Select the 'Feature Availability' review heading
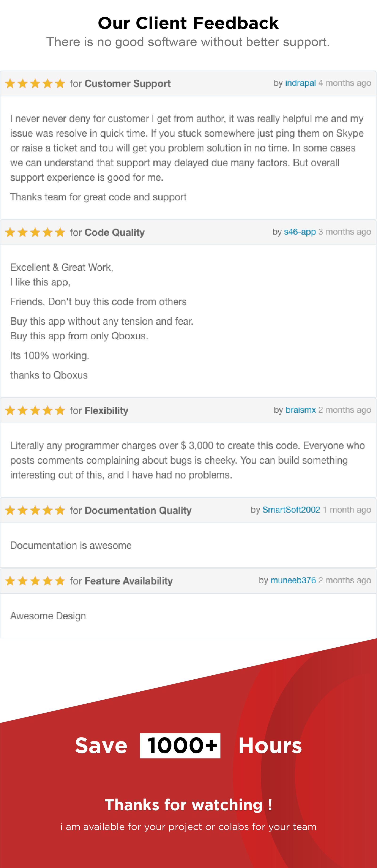The image size is (377, 868). pyautogui.click(x=128, y=581)
